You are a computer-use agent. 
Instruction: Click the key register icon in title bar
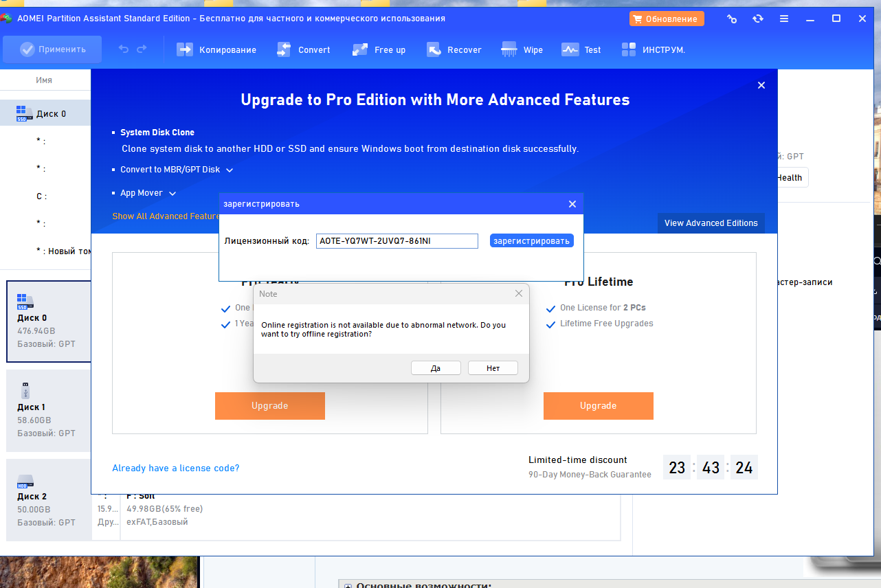click(x=732, y=19)
